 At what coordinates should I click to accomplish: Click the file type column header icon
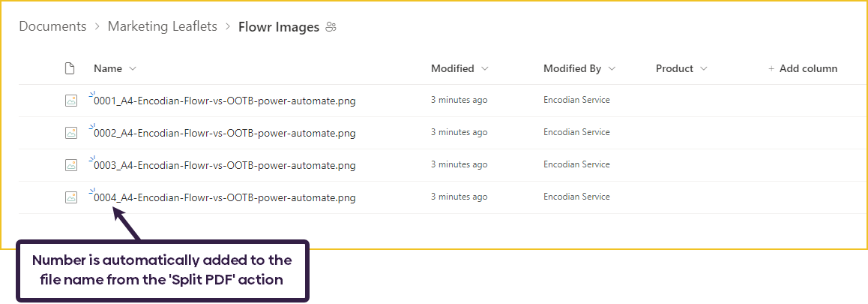pyautogui.click(x=70, y=68)
